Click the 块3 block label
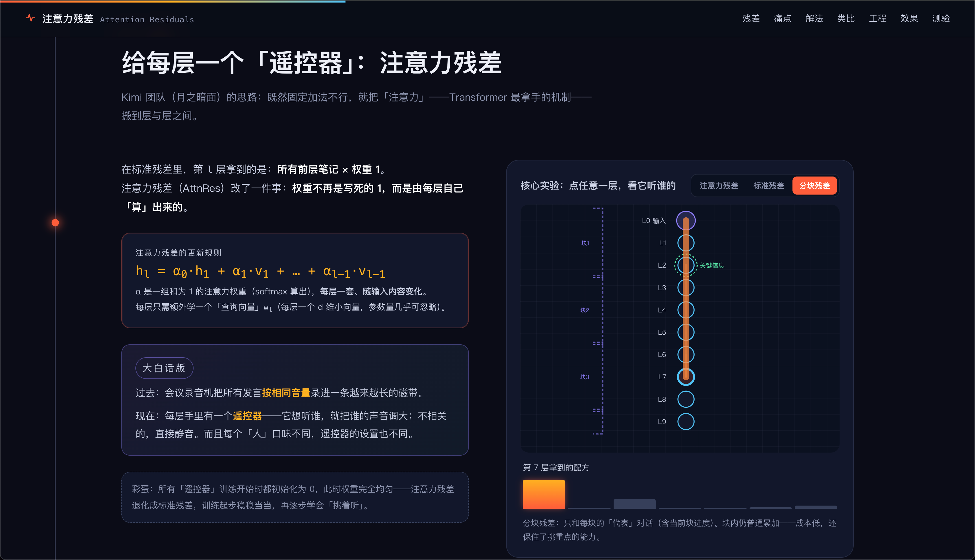The image size is (975, 560). pyautogui.click(x=585, y=377)
